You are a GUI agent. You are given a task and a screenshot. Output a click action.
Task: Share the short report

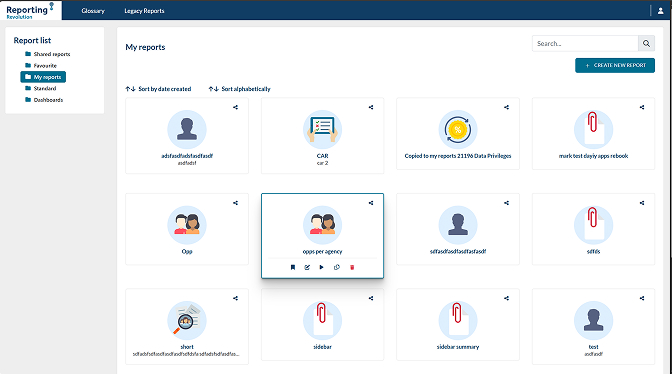point(235,298)
